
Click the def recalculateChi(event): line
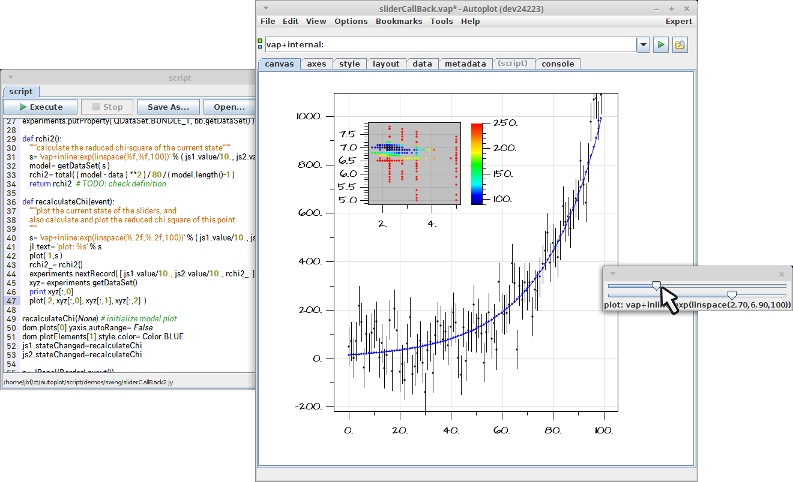[68, 201]
